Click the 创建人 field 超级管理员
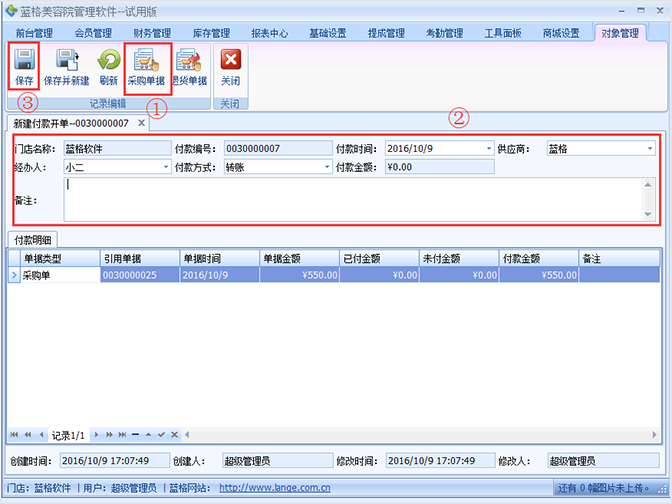The image size is (672, 504). tap(278, 461)
